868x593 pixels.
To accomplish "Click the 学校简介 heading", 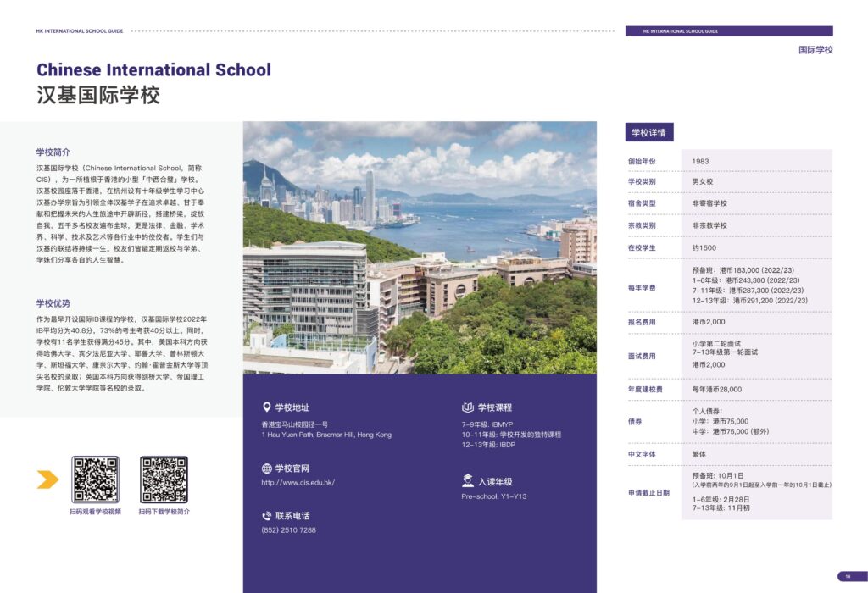I will tap(53, 152).
